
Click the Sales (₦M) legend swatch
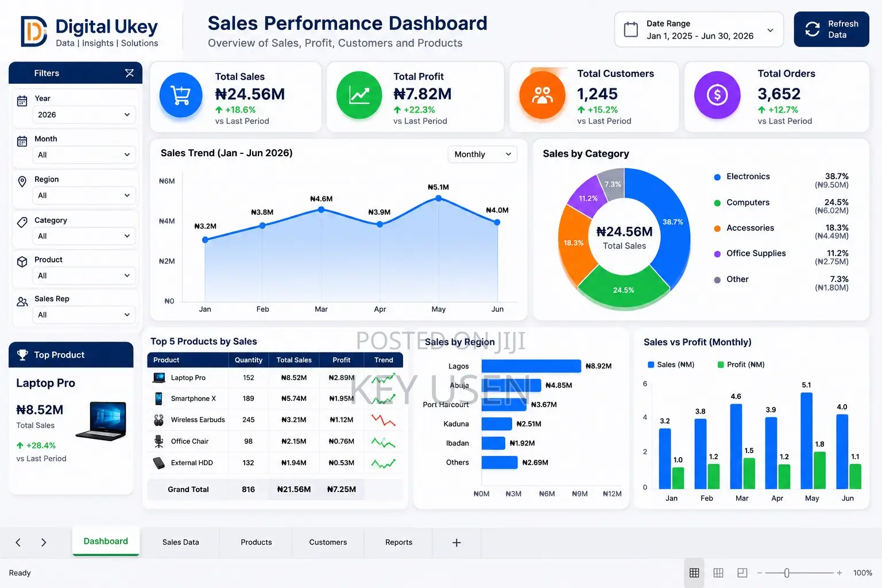point(651,365)
